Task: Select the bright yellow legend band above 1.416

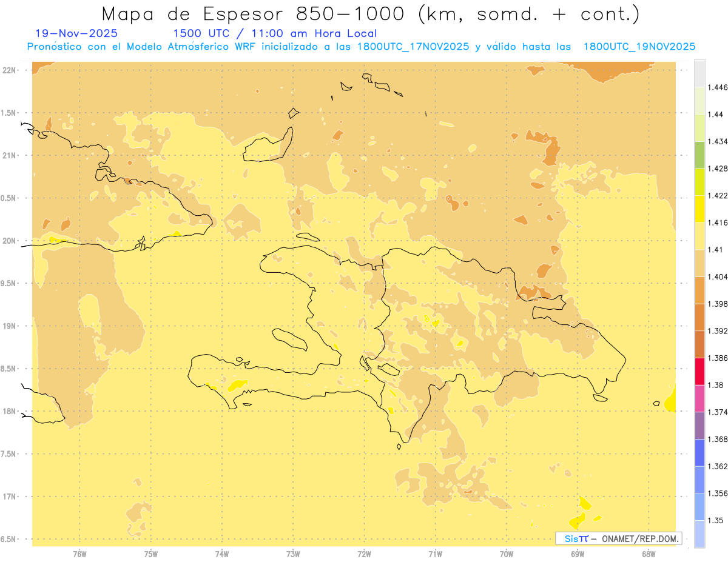Action: coord(699,209)
